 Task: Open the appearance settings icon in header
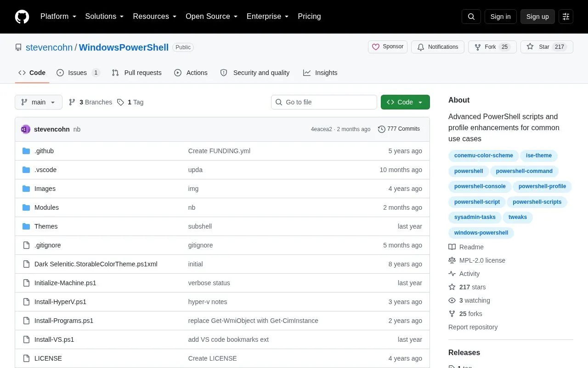tap(566, 17)
